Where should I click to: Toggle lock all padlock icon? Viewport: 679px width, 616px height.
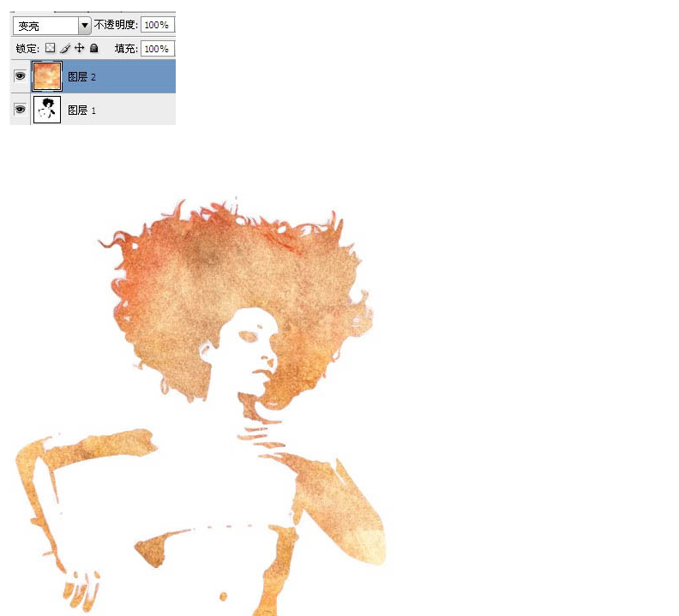94,48
